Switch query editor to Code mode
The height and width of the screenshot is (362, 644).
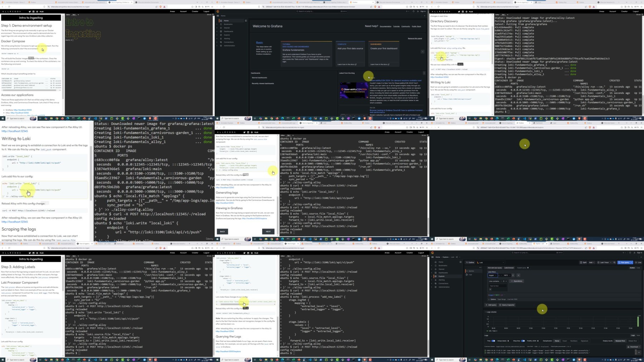639,268
